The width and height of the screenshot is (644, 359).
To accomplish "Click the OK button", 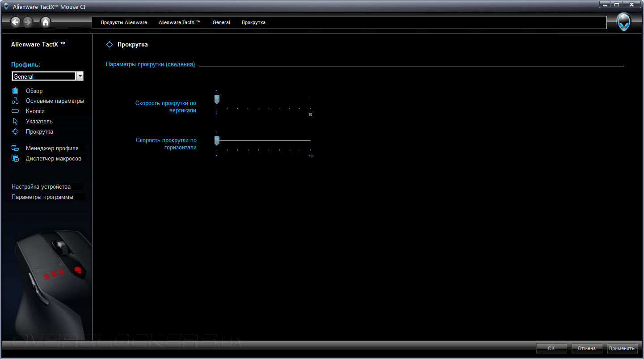I will click(x=551, y=348).
